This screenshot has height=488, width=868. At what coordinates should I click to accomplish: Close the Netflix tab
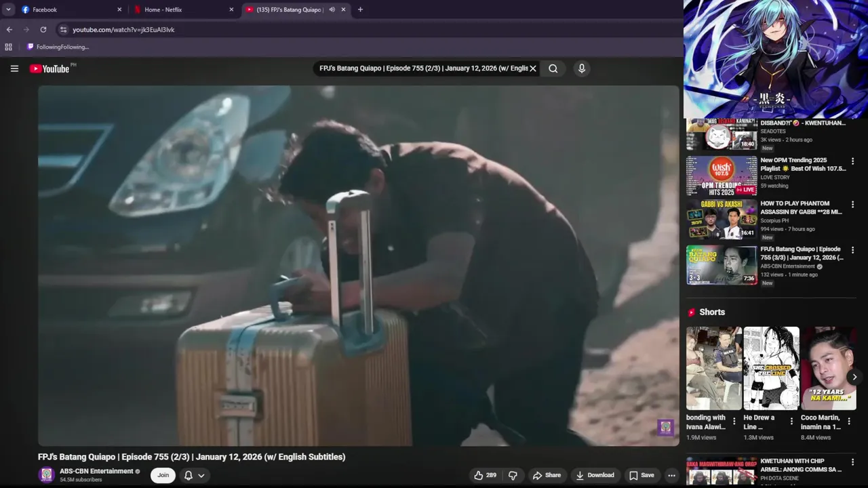(231, 9)
